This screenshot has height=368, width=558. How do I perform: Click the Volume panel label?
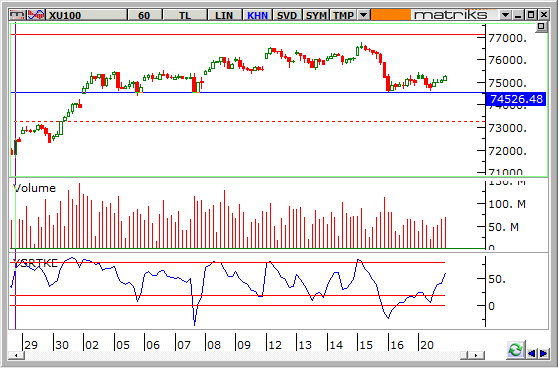pyautogui.click(x=35, y=188)
